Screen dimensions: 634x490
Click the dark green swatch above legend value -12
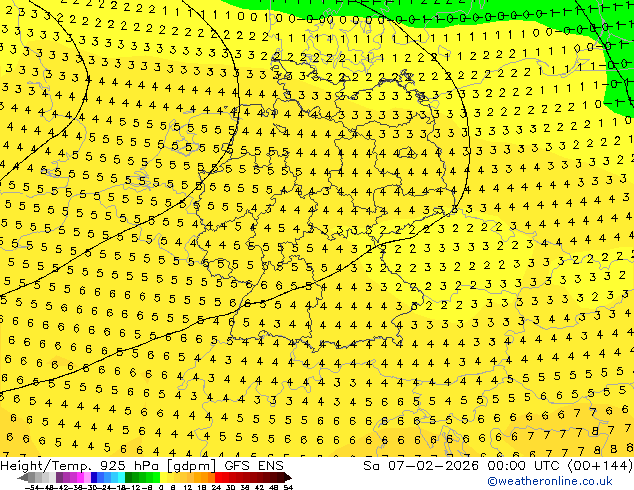pyautogui.click(x=129, y=478)
